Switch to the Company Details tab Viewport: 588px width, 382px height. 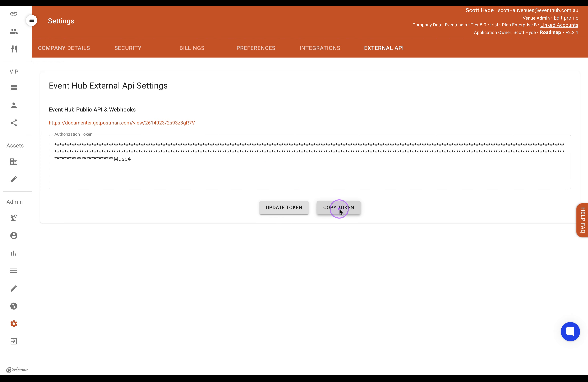coord(64,48)
